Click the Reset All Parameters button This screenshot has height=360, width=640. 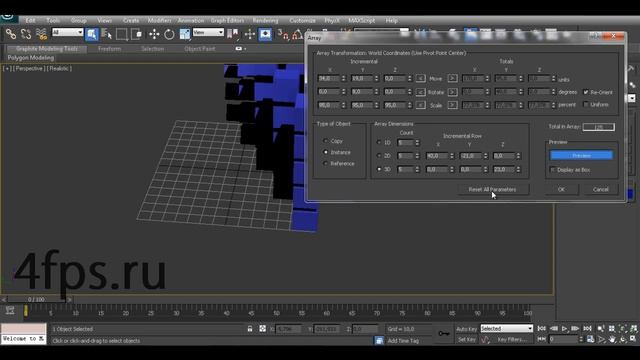point(492,189)
